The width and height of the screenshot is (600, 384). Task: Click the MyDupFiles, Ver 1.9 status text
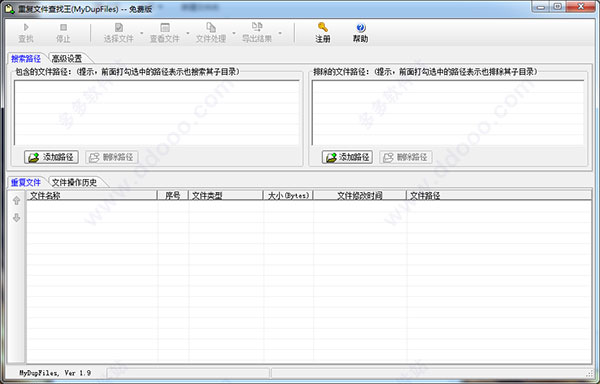(x=55, y=373)
